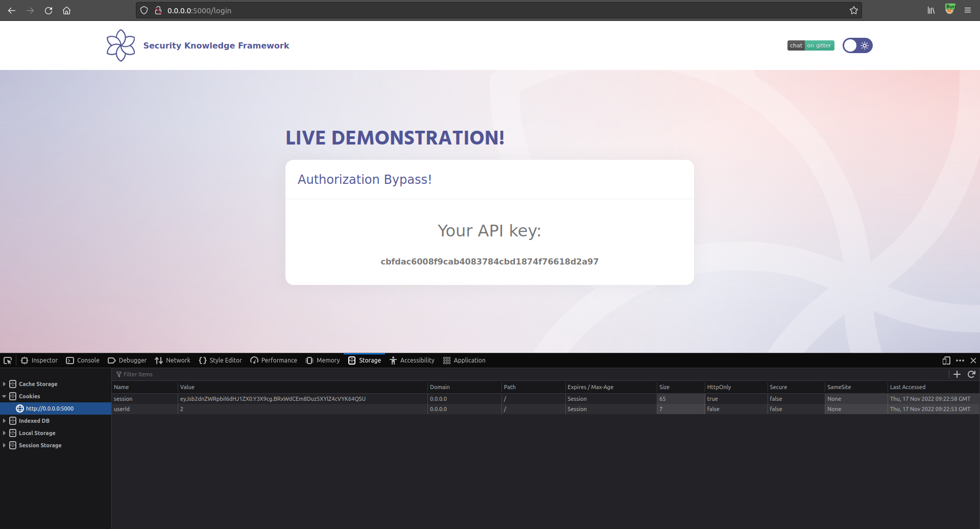Select the Storage tab
Screen dimensions: 980x529
365,360
